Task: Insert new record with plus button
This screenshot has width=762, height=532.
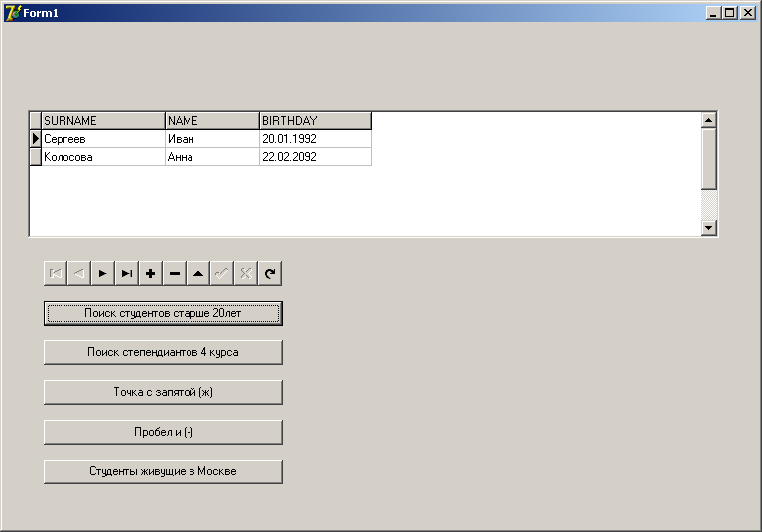Action: point(151,273)
